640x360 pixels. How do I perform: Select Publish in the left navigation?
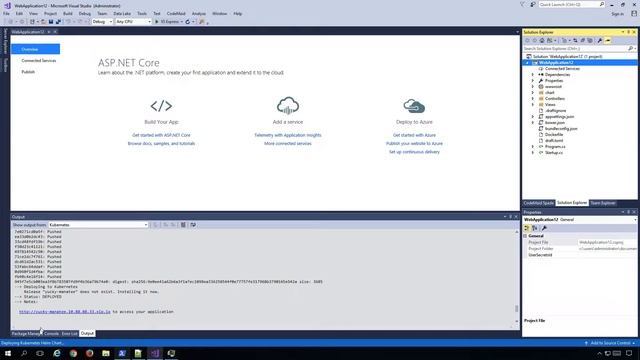click(x=28, y=72)
